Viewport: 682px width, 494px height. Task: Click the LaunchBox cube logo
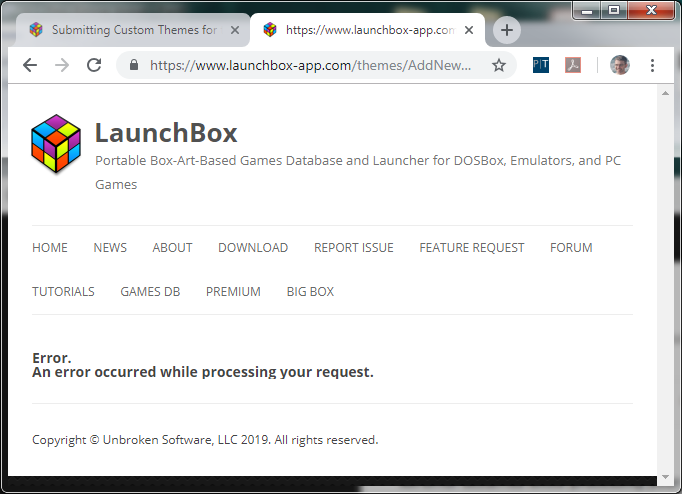pyautogui.click(x=56, y=144)
